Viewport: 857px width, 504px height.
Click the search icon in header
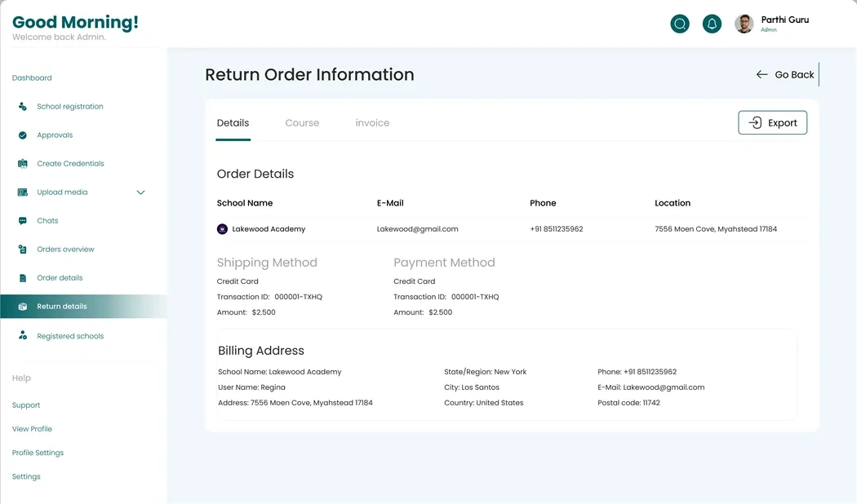click(x=680, y=24)
